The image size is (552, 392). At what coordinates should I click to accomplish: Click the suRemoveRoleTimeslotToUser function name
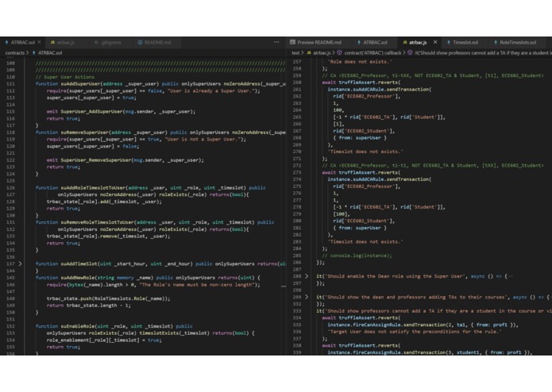click(x=97, y=222)
